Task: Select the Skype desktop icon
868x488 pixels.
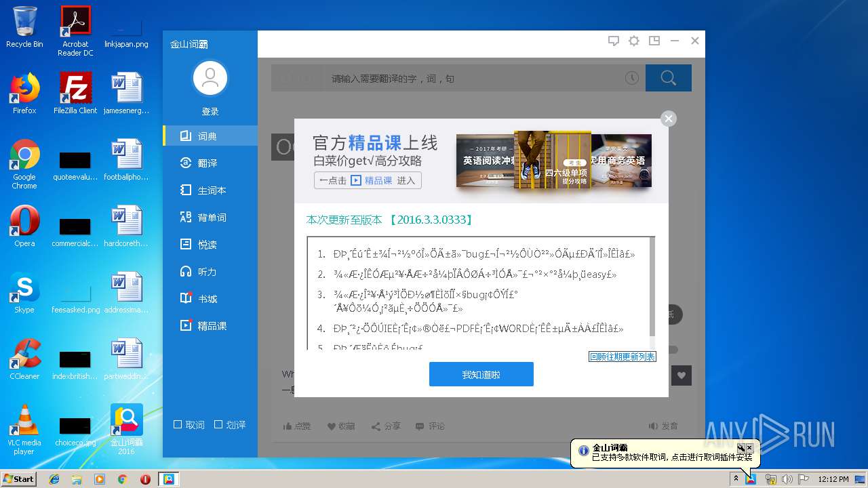Action: coord(24,293)
